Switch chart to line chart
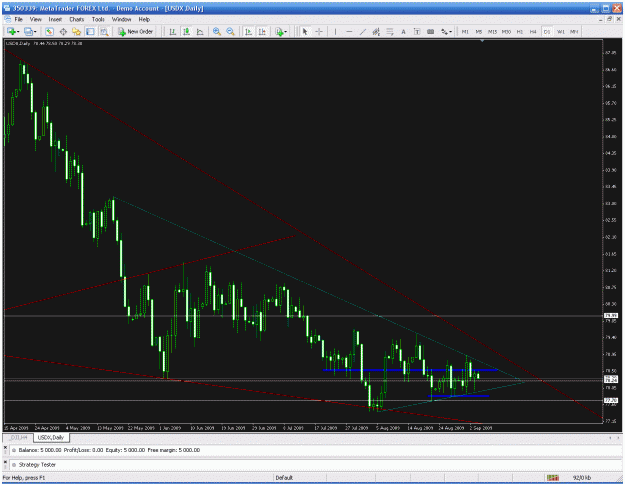Image resolution: width=625 pixels, height=484 pixels. [x=200, y=31]
